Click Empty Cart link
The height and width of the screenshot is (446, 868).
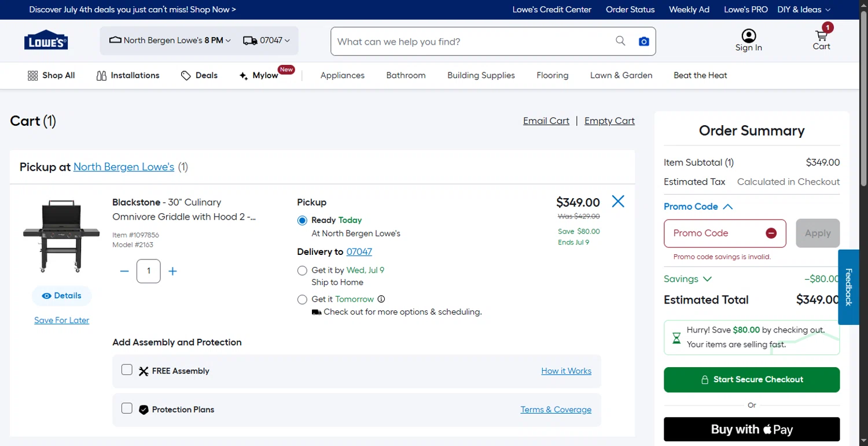coord(609,120)
